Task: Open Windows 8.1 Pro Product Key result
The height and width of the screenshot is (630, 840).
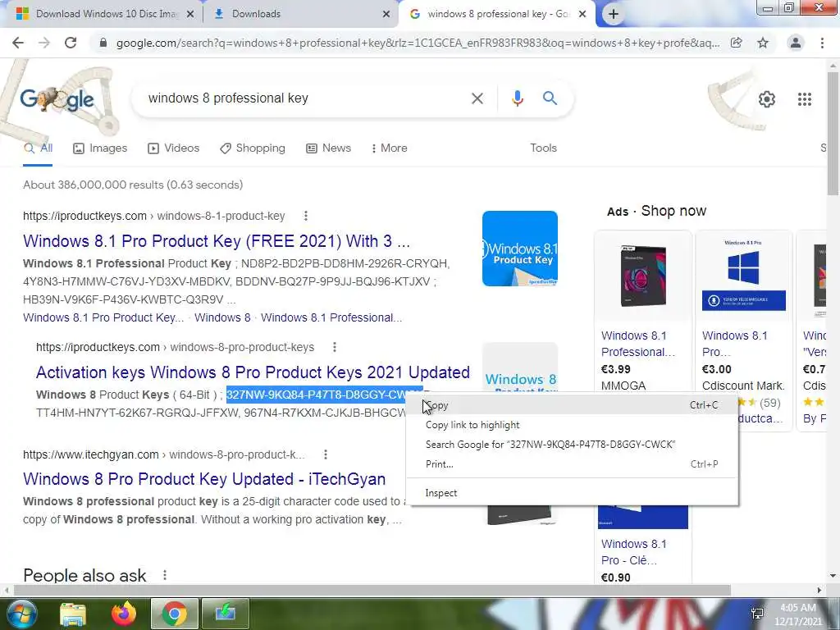Action: coord(217,241)
